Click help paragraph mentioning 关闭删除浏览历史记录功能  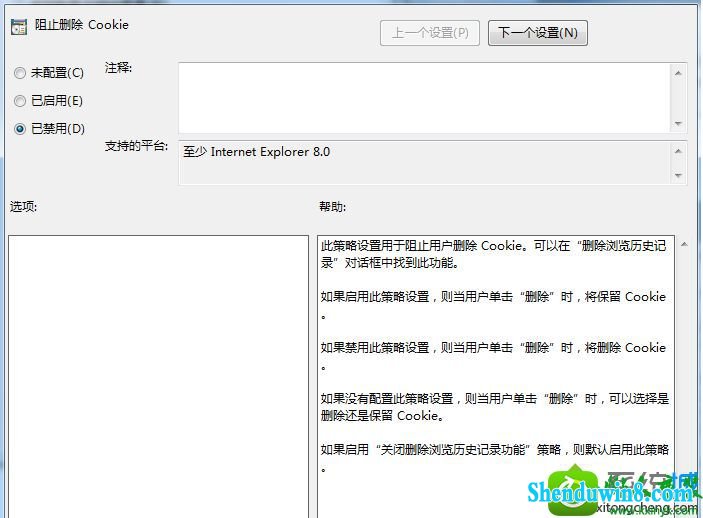pos(495,457)
